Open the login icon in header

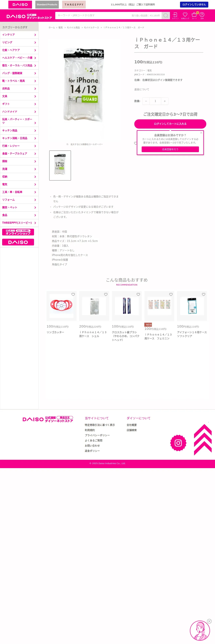[x=175, y=16]
